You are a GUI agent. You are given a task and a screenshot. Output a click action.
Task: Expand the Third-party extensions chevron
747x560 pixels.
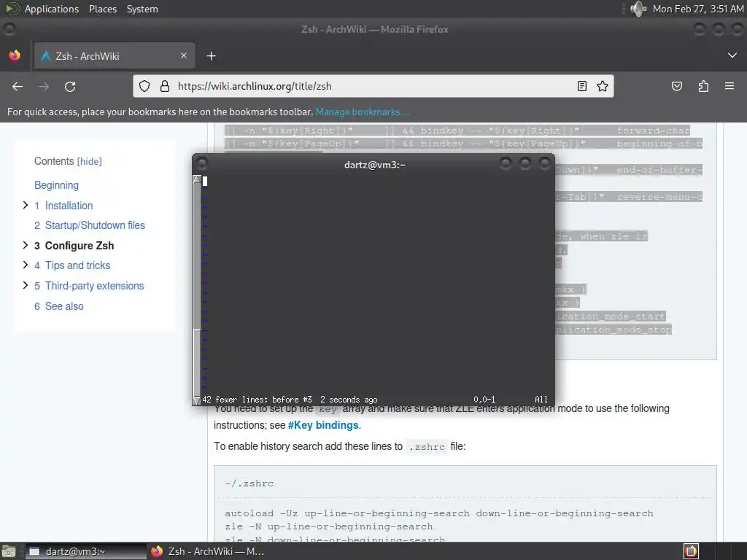(26, 285)
